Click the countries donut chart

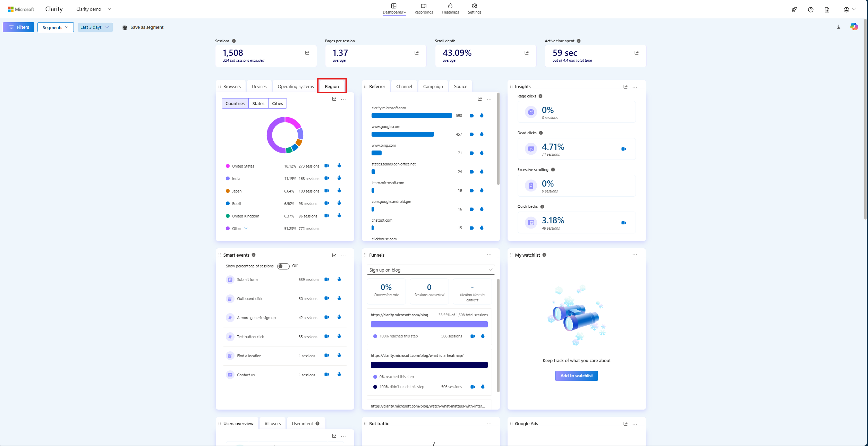point(285,135)
